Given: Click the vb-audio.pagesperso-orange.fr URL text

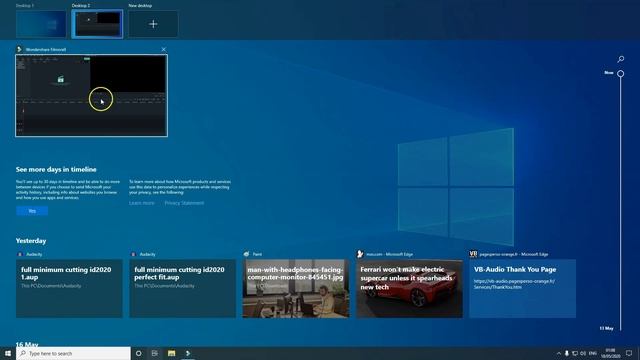Looking at the screenshot, I should (514, 284).
